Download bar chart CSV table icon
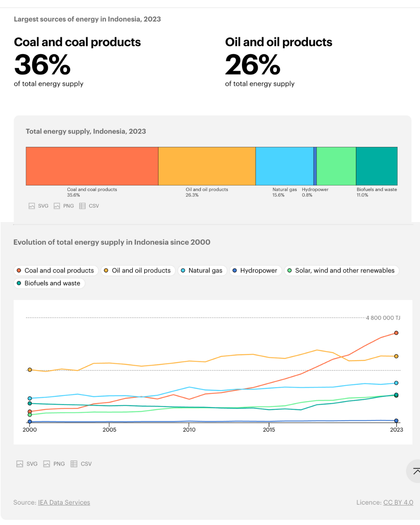 [82, 206]
